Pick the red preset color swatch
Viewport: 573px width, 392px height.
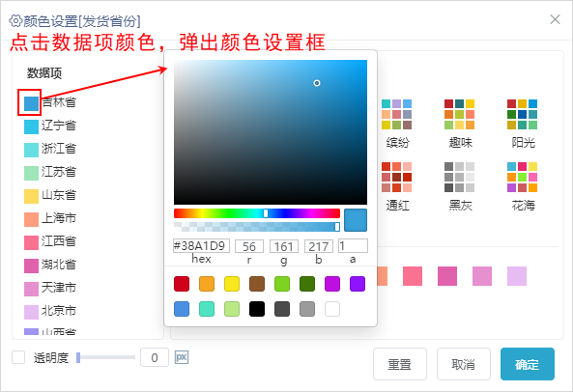click(x=182, y=284)
